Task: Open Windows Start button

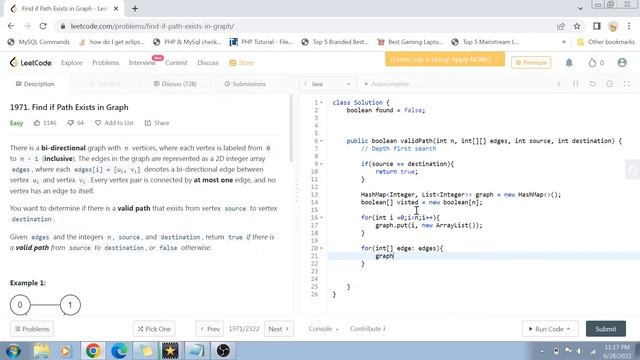Action: coord(13,351)
